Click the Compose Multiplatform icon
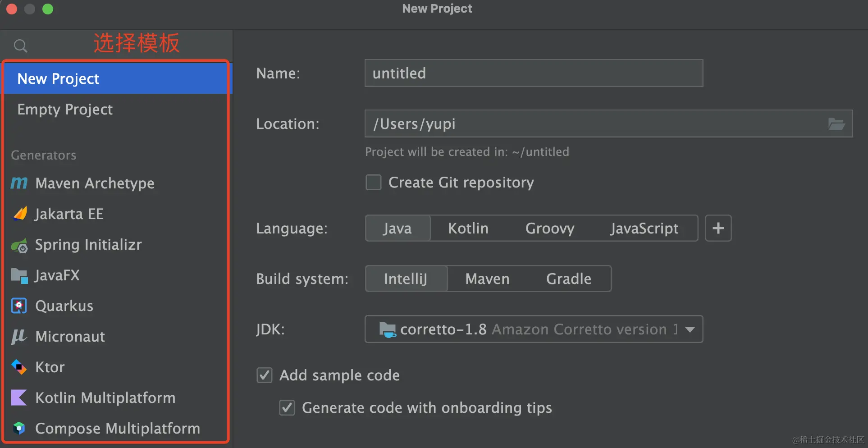 (19, 428)
